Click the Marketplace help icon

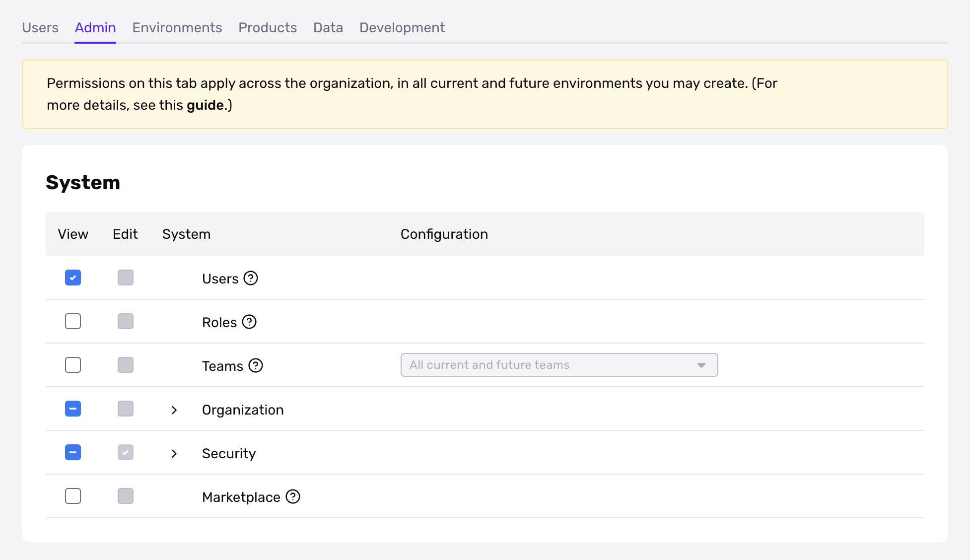coord(293,496)
